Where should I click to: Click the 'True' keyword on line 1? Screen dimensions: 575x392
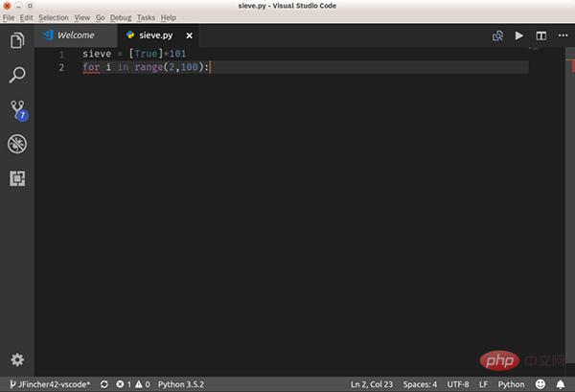[146, 54]
